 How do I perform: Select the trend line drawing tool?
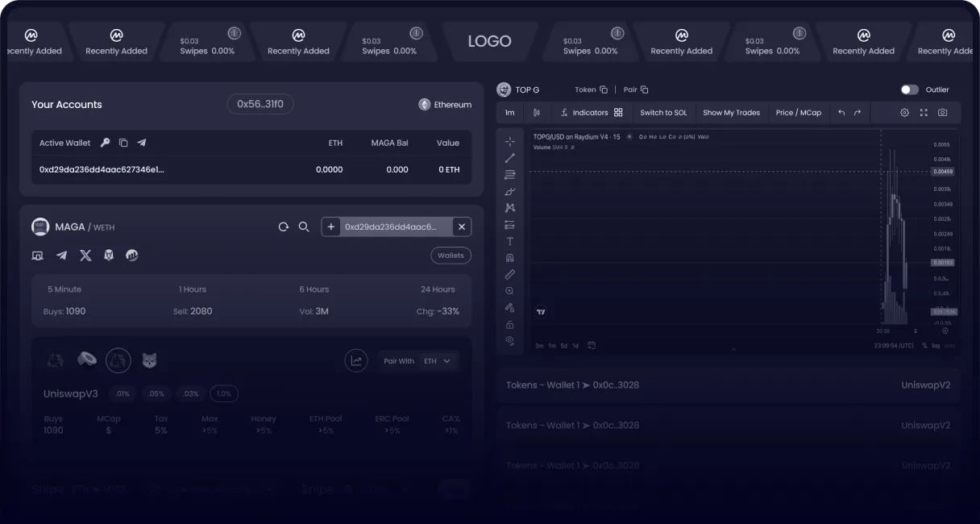(x=509, y=158)
